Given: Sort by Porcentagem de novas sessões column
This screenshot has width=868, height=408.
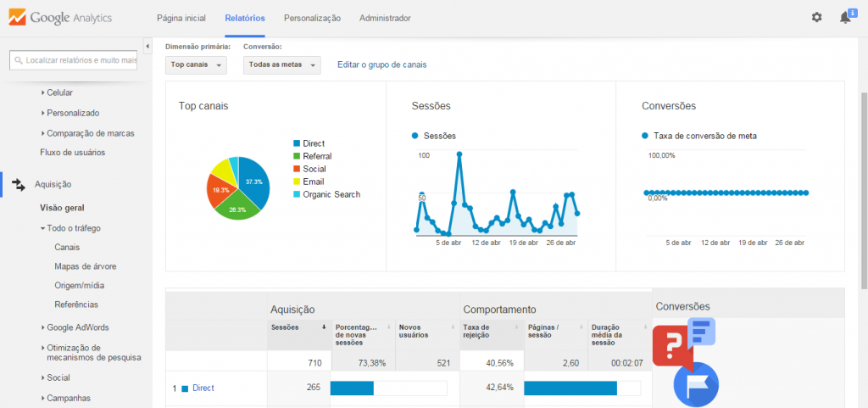Looking at the screenshot, I should pos(363,335).
